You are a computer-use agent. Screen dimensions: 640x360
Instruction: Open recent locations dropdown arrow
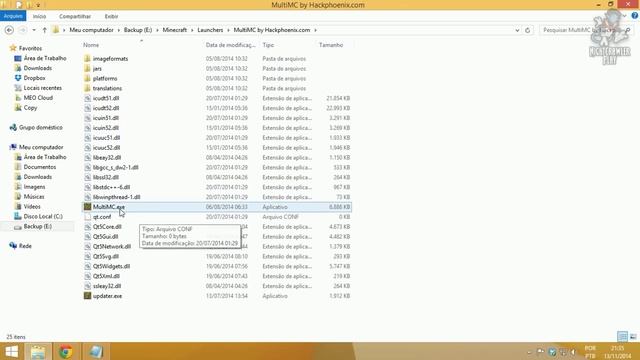point(34,30)
